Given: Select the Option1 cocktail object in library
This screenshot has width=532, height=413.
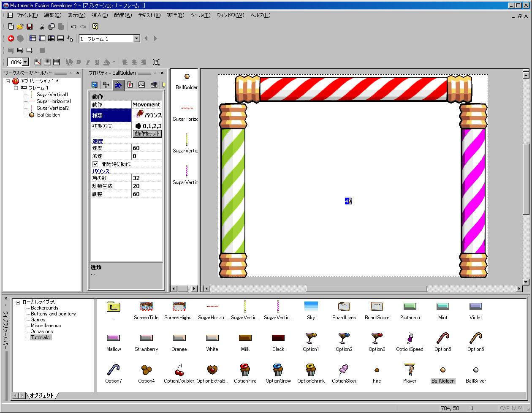Looking at the screenshot, I should coord(311,339).
